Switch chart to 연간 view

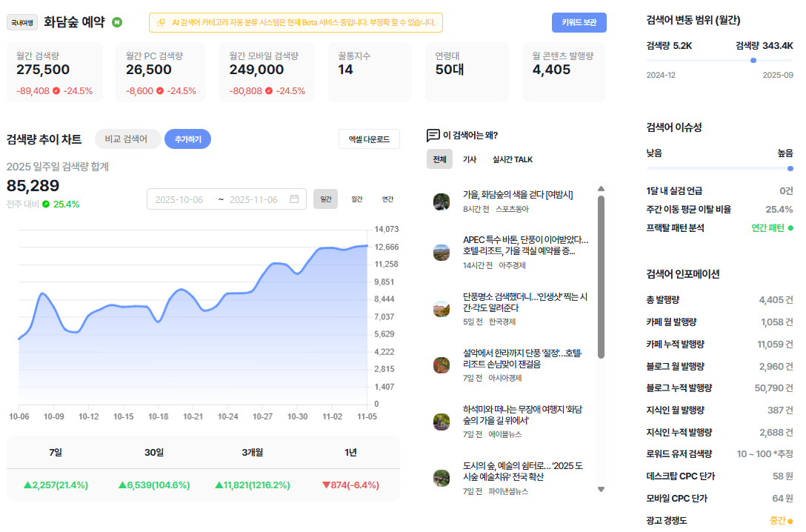(x=387, y=199)
